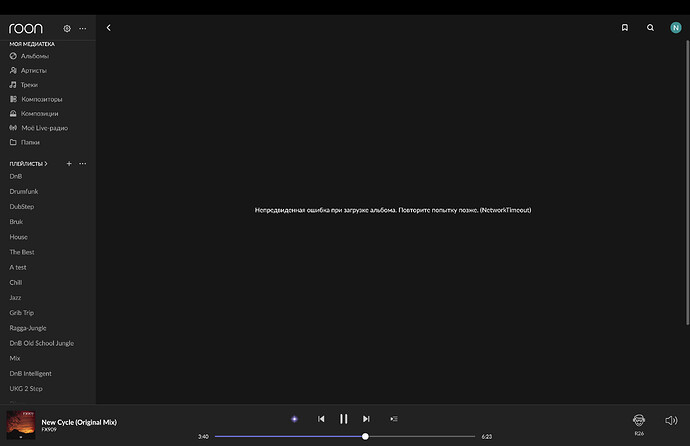The image size is (690, 446).
Task: Click the elapsed time 3:40
Action: (203, 437)
